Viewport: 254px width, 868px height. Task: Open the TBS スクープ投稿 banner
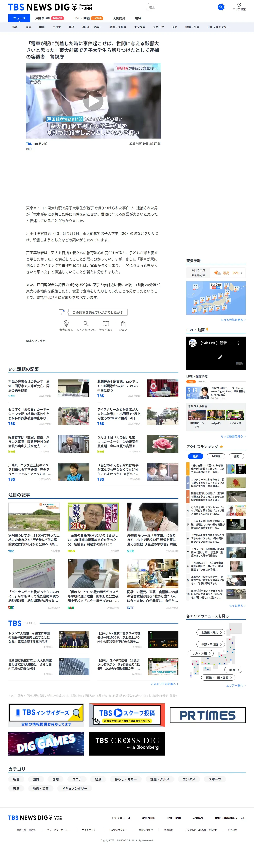click(x=127, y=715)
